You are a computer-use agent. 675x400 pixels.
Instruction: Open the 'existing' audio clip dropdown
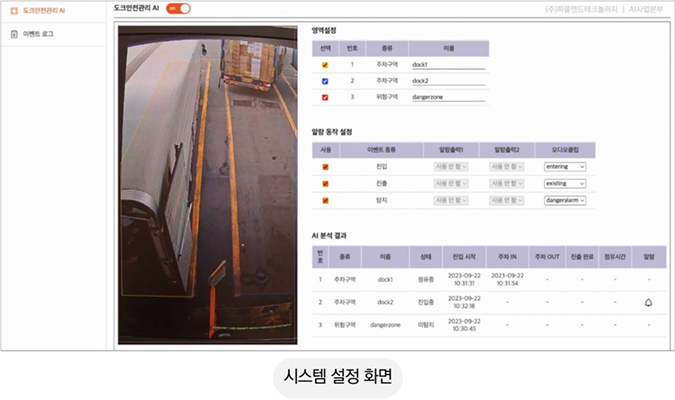[565, 184]
